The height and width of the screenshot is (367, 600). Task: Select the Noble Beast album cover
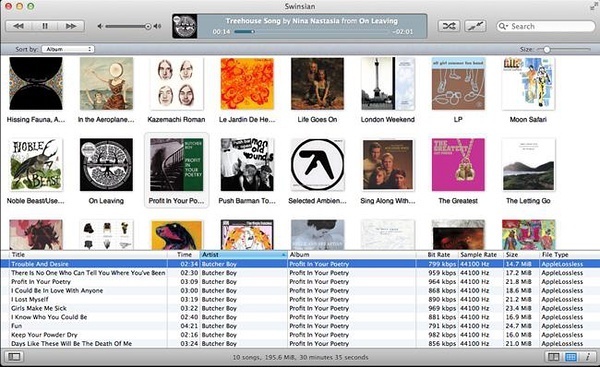[x=36, y=165]
